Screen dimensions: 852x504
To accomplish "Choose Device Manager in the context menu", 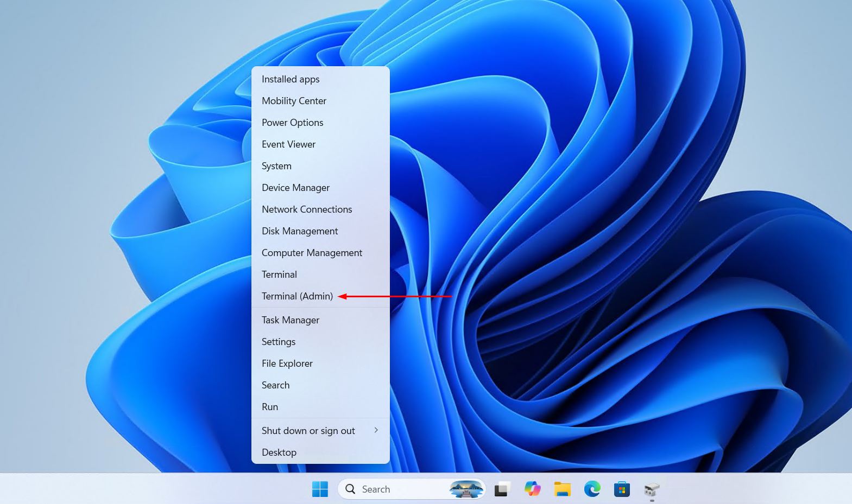I will pyautogui.click(x=320, y=188).
